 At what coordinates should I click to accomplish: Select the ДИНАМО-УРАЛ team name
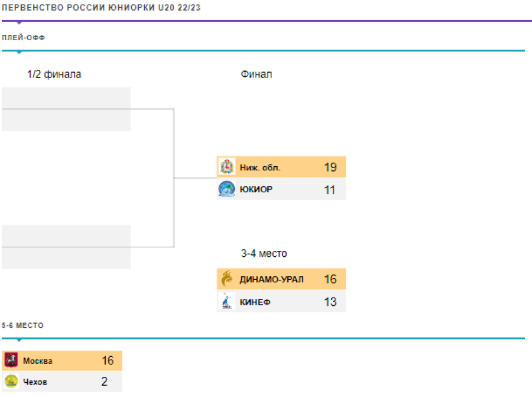pyautogui.click(x=271, y=279)
